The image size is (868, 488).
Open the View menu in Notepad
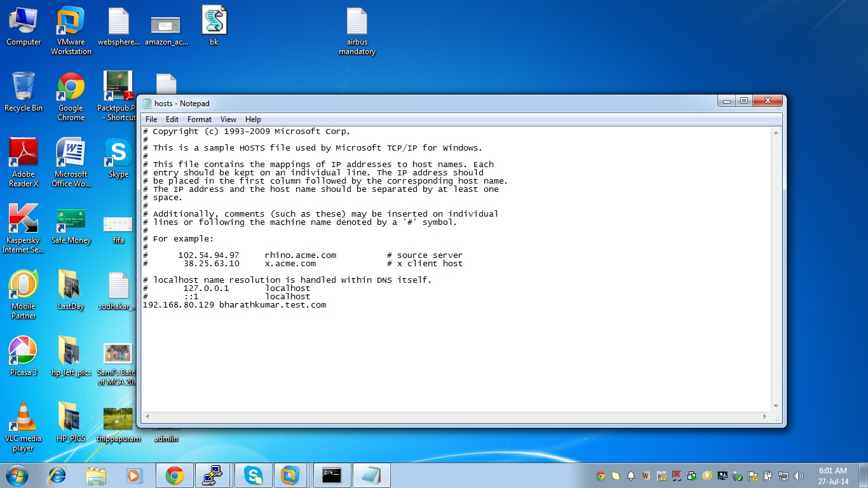[x=228, y=119]
